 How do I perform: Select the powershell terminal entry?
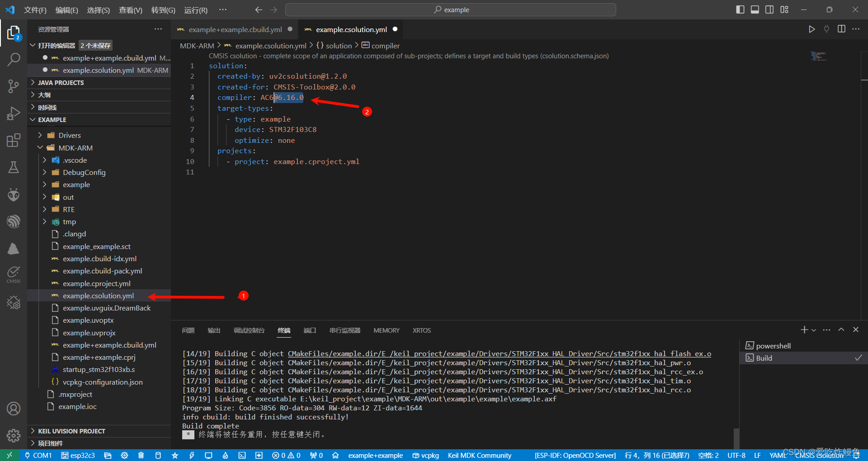point(803,346)
